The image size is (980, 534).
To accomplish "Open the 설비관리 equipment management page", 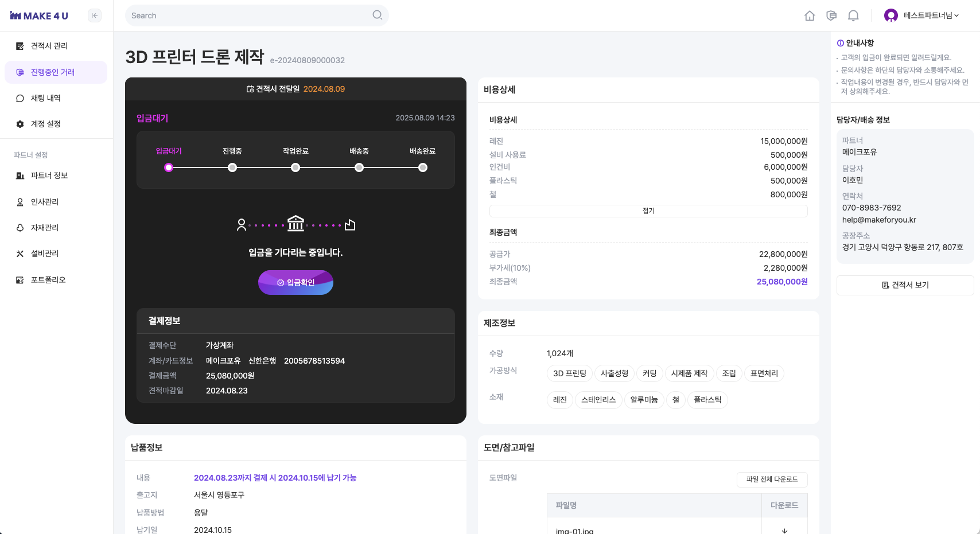I will 46,254.
